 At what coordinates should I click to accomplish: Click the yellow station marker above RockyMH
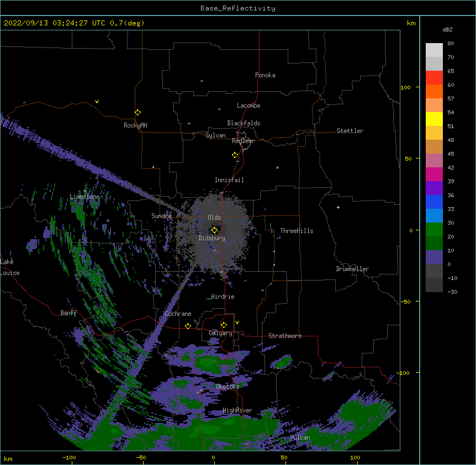click(137, 112)
